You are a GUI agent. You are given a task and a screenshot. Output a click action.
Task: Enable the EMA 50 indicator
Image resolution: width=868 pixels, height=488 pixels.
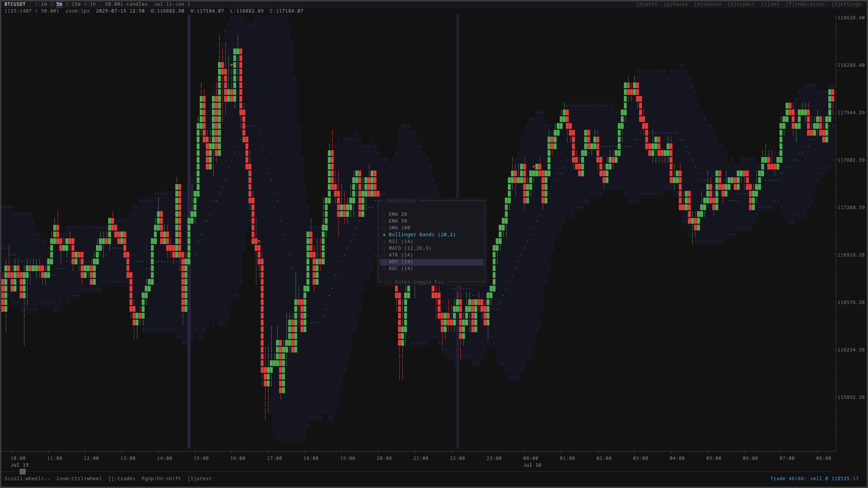point(397,221)
